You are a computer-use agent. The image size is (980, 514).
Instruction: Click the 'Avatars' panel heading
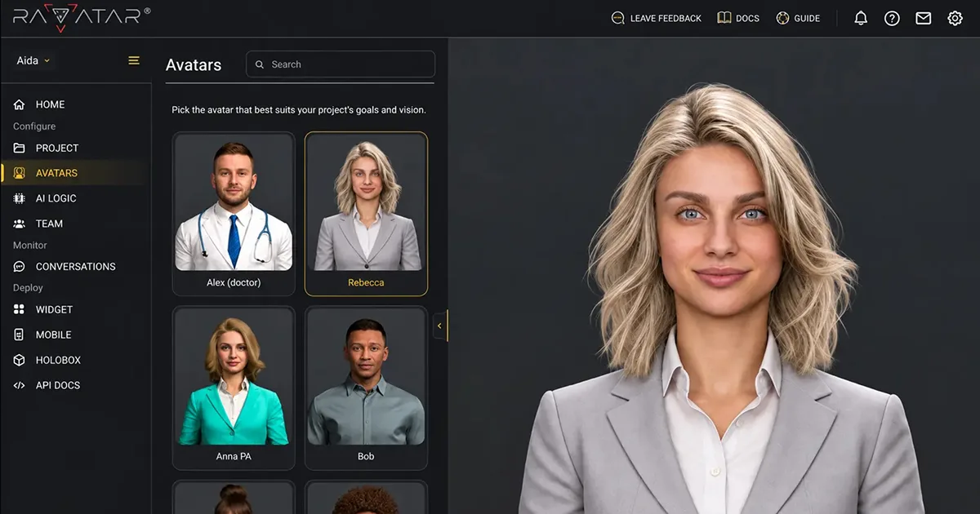[x=194, y=65]
